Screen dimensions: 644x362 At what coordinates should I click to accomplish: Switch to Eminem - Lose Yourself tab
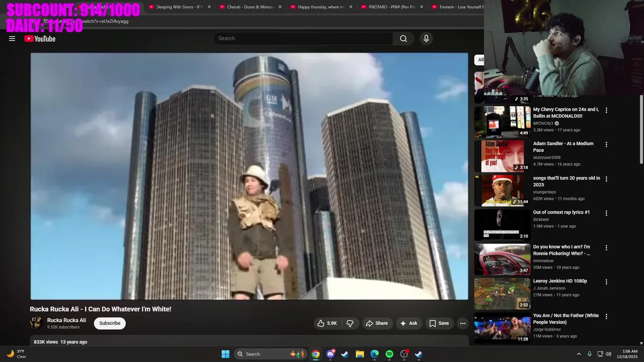(457, 7)
